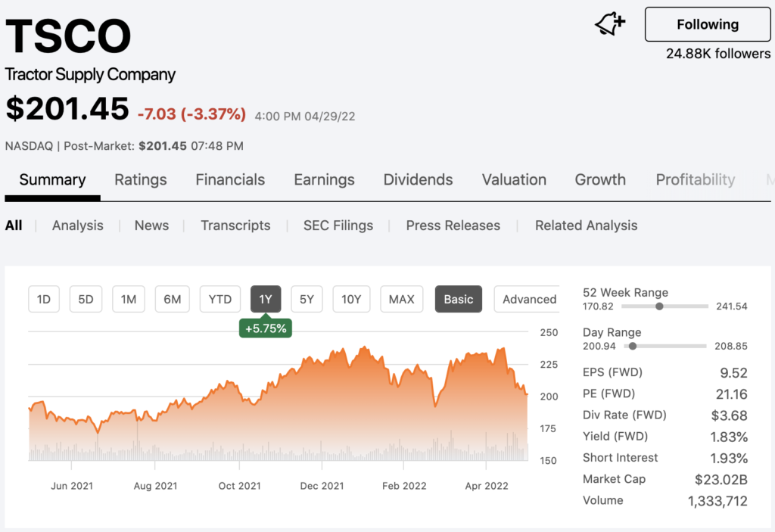Image resolution: width=775 pixels, height=532 pixels.
Task: Click the 52 Week Range slider marker
Action: click(x=659, y=306)
